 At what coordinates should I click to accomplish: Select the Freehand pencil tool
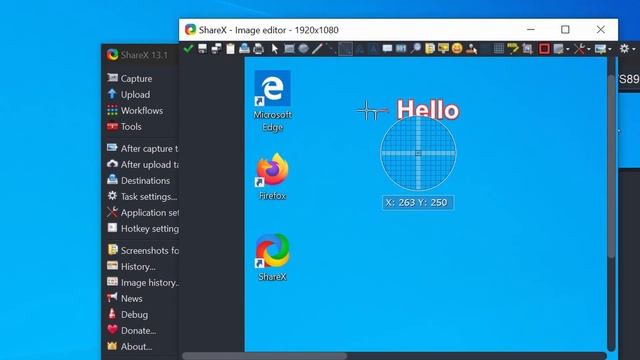point(317,49)
